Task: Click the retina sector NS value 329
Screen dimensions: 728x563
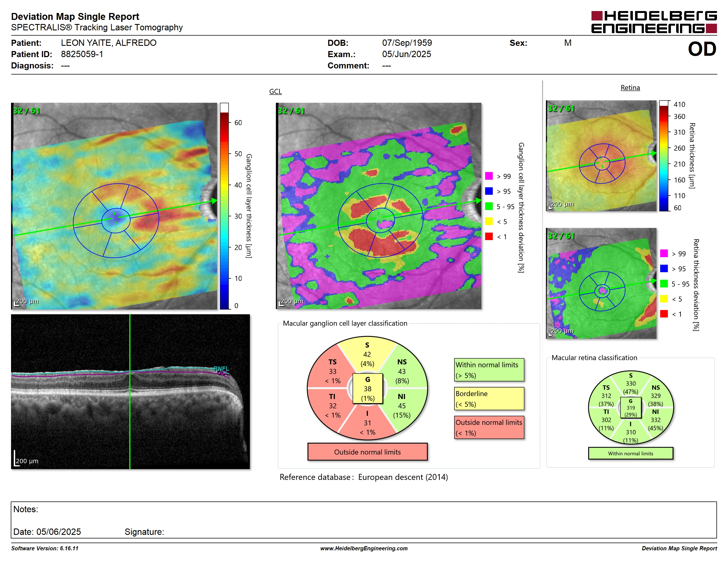Action: 655,396
